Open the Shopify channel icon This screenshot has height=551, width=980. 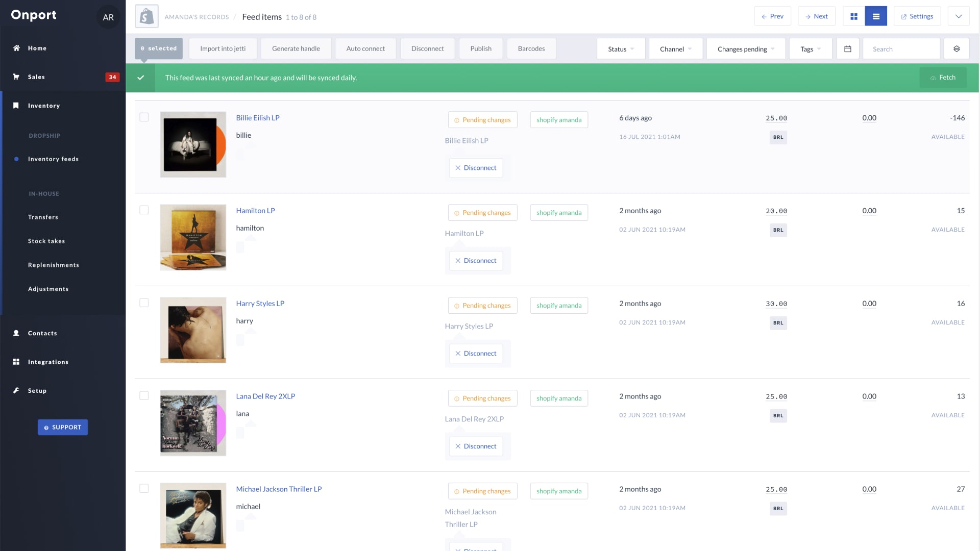pyautogui.click(x=146, y=16)
